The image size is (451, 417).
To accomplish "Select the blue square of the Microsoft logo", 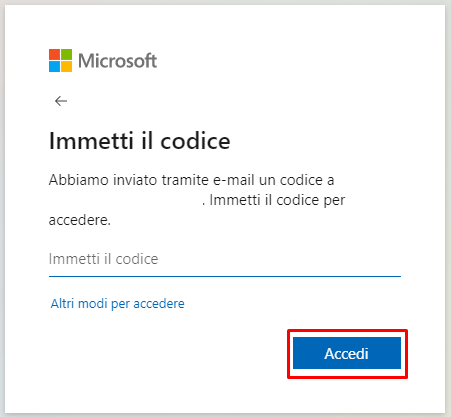I will 54,67.
